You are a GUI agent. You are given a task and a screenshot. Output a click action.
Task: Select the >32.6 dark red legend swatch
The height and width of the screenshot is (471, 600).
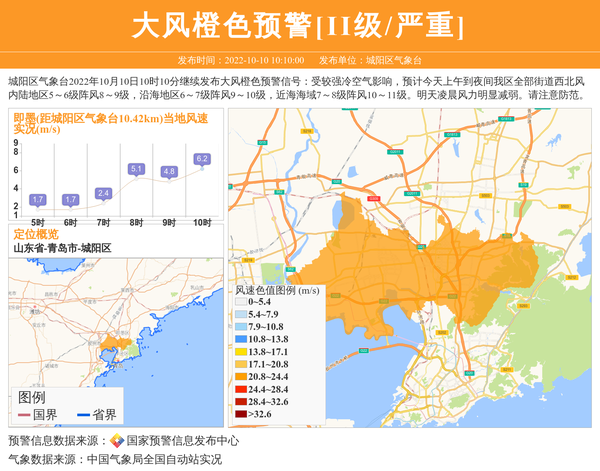pyautogui.click(x=240, y=414)
